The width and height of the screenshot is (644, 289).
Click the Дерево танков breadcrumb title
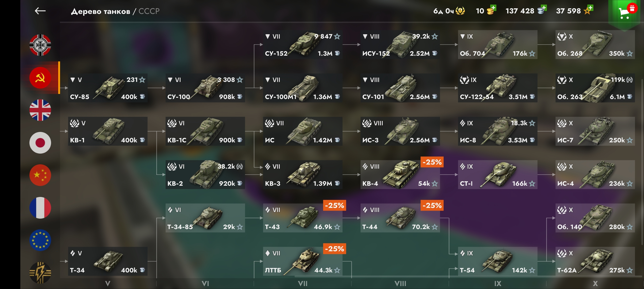pyautogui.click(x=101, y=11)
